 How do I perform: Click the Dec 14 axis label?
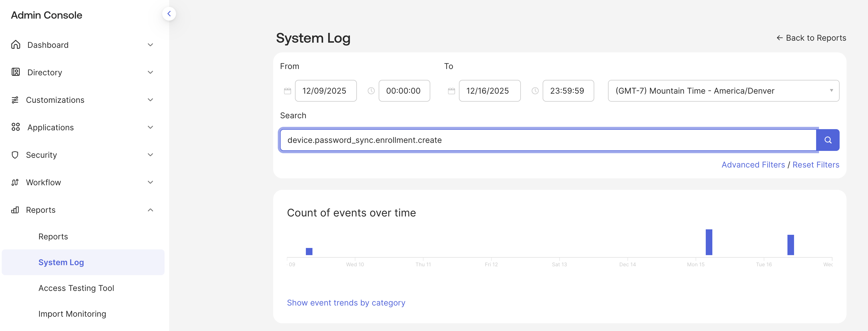click(627, 264)
